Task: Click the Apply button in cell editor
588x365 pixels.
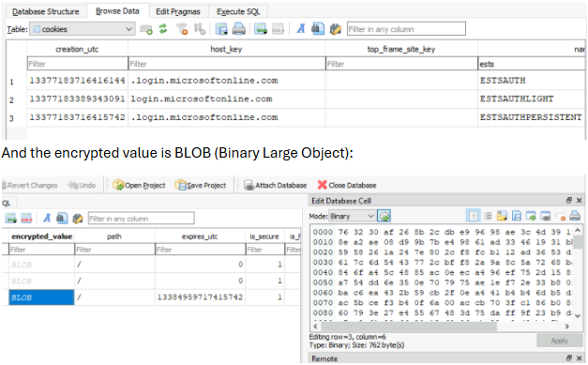Action: point(559,341)
